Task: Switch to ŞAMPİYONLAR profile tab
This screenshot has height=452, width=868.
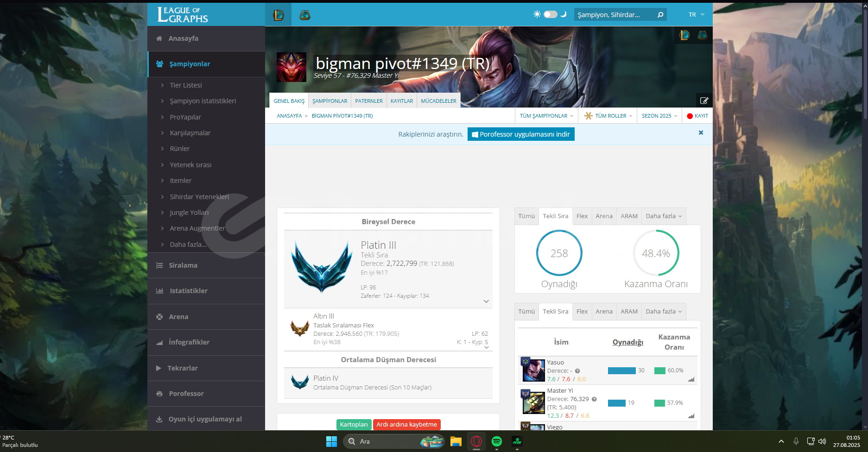Action: point(330,100)
